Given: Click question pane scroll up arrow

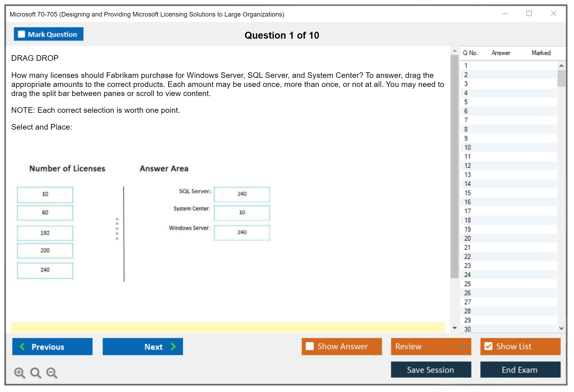Looking at the screenshot, I should point(454,51).
